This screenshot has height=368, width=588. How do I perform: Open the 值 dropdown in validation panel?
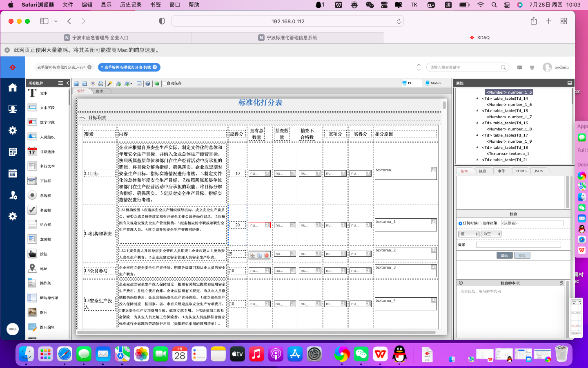coord(468,234)
